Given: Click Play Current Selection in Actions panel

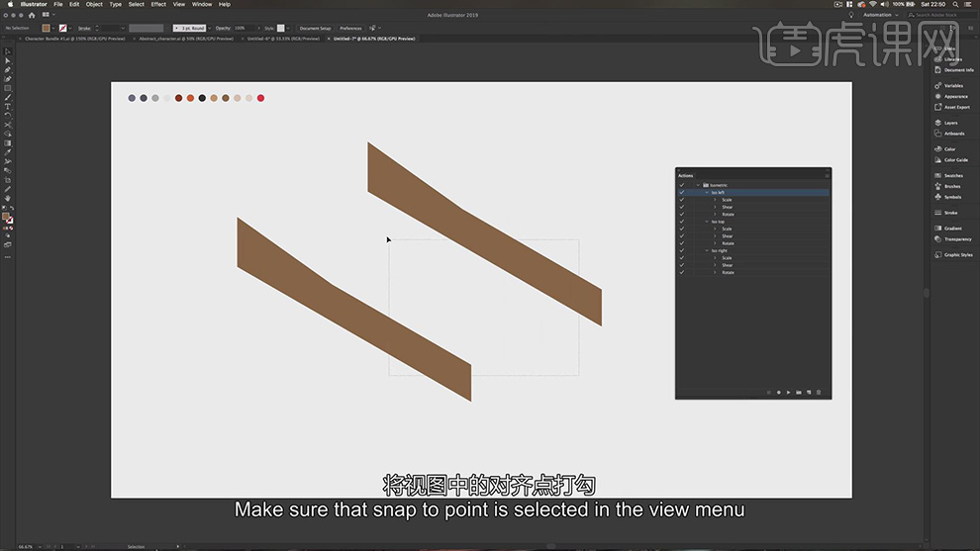Looking at the screenshot, I should coord(789,393).
